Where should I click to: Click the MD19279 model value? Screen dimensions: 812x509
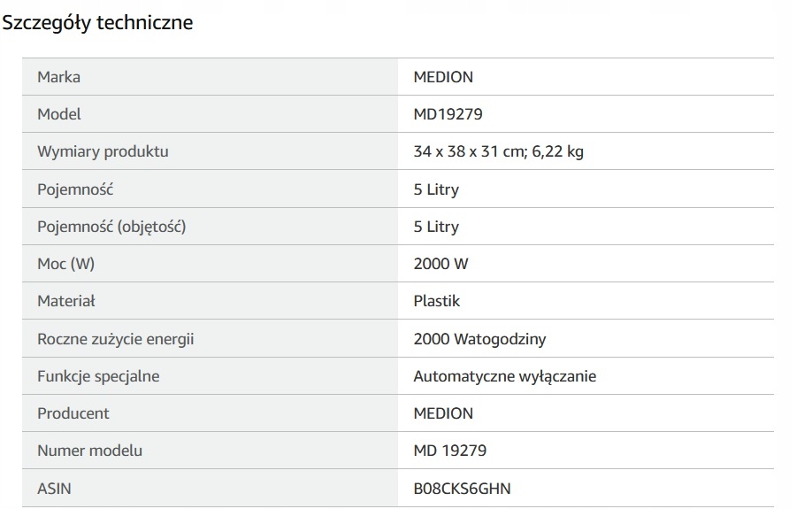pos(448,114)
